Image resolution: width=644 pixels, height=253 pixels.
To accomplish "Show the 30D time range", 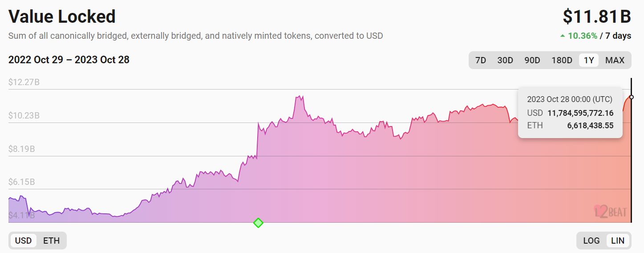I will pos(505,60).
